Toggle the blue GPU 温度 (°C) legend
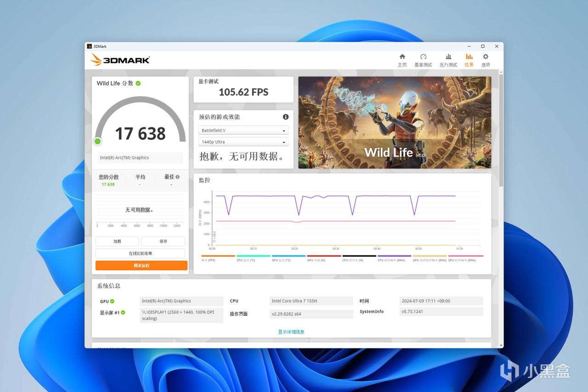The height and width of the screenshot is (392, 588). point(288,258)
